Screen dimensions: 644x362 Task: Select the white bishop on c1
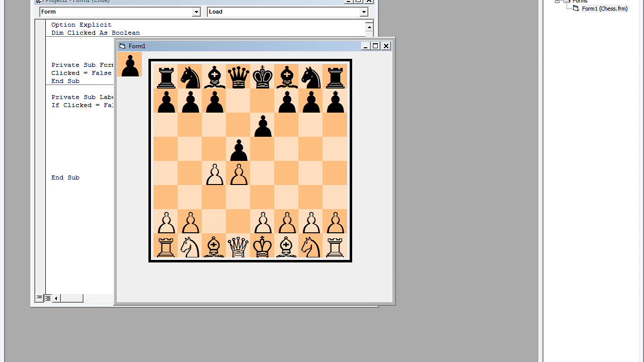point(214,245)
